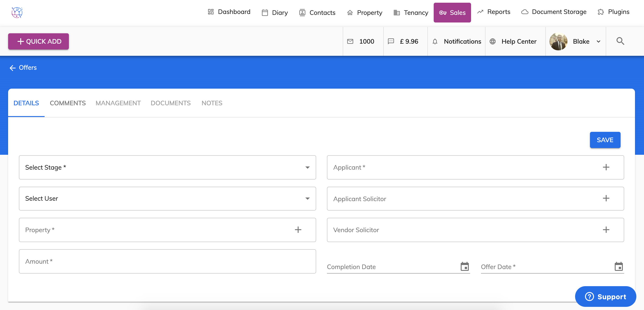Click the Notifications bell

456,41
